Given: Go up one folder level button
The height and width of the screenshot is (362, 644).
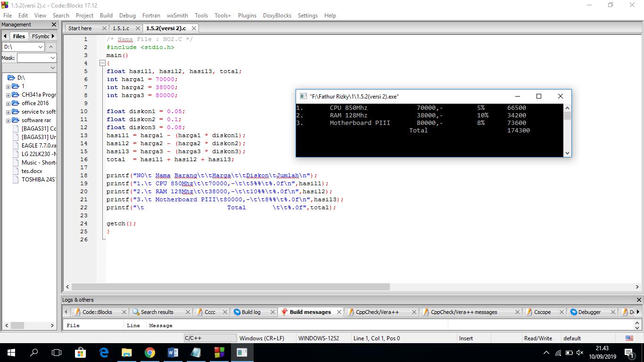Looking at the screenshot, I should pos(51,47).
